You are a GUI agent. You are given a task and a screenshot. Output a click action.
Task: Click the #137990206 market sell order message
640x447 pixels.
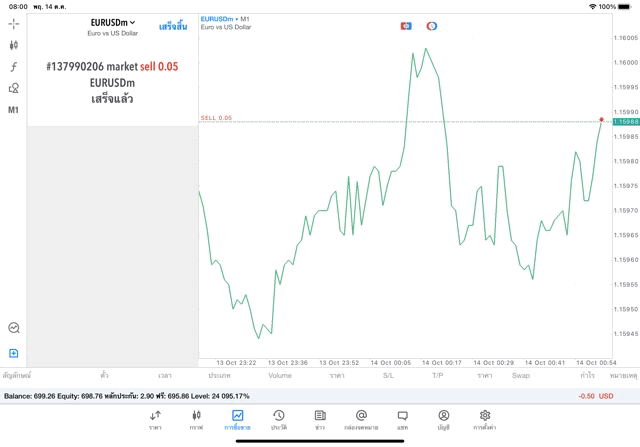point(112,82)
